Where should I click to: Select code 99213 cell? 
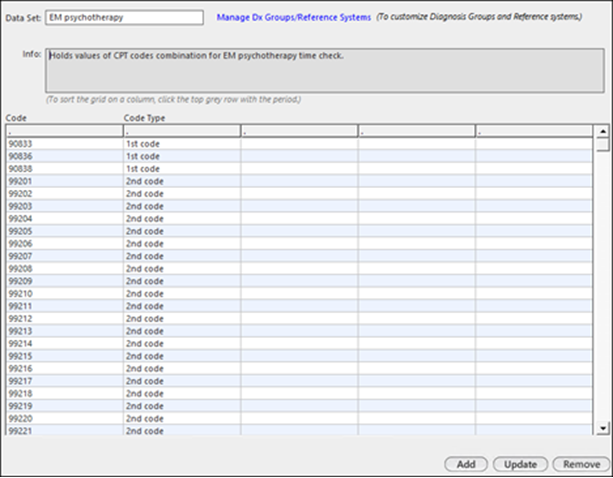pos(65,331)
